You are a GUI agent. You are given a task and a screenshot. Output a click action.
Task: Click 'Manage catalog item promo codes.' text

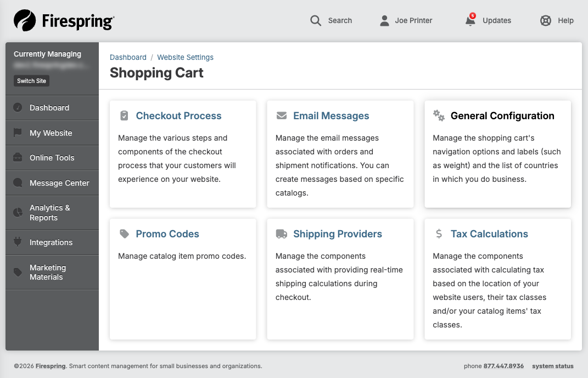[182, 256]
